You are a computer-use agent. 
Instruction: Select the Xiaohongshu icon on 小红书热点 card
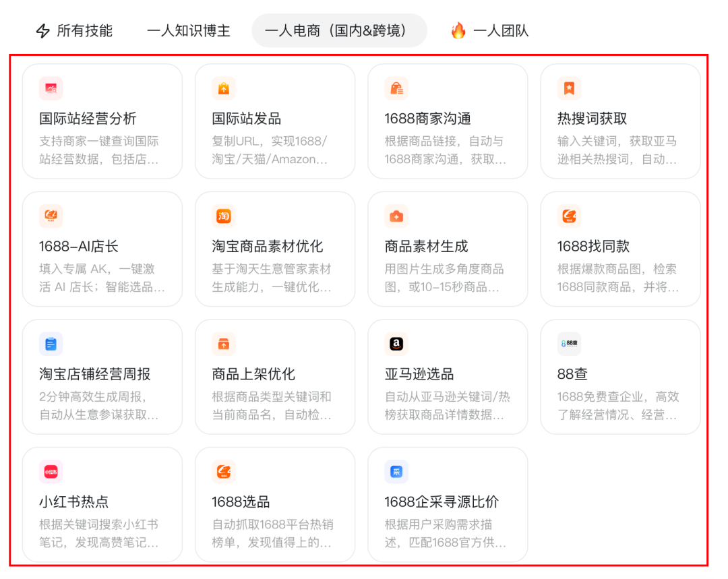coord(51,472)
